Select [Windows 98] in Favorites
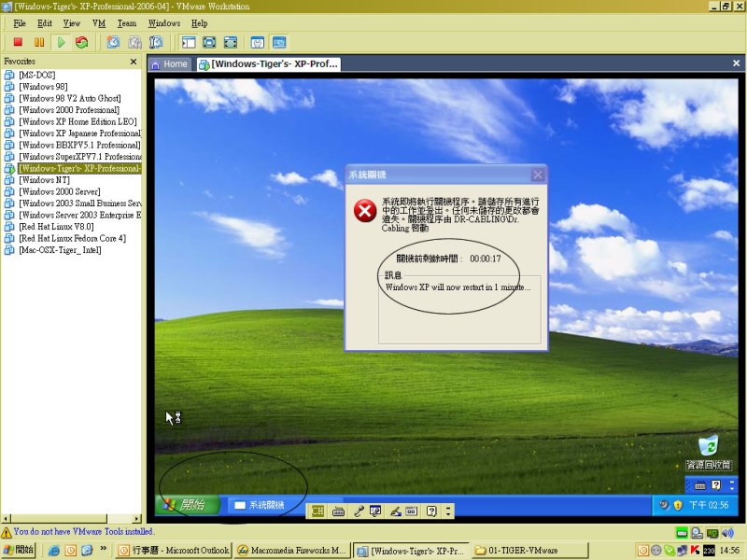Viewport: 747px width, 560px height. coord(43,86)
